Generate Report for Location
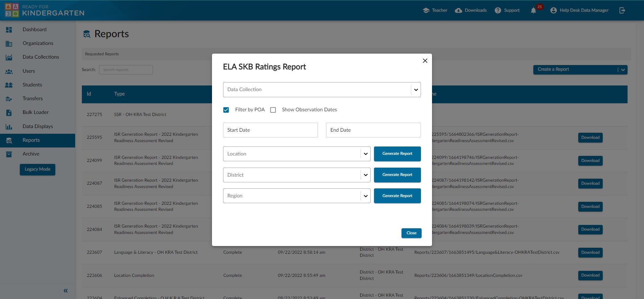Screen dimensions: 644x299 tap(397, 154)
